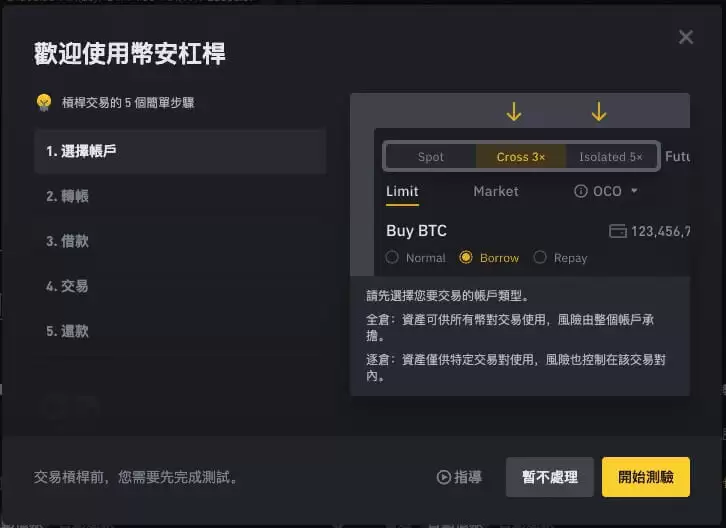The image size is (726, 528).
Task: Select the Normal radio option
Action: (x=392, y=257)
